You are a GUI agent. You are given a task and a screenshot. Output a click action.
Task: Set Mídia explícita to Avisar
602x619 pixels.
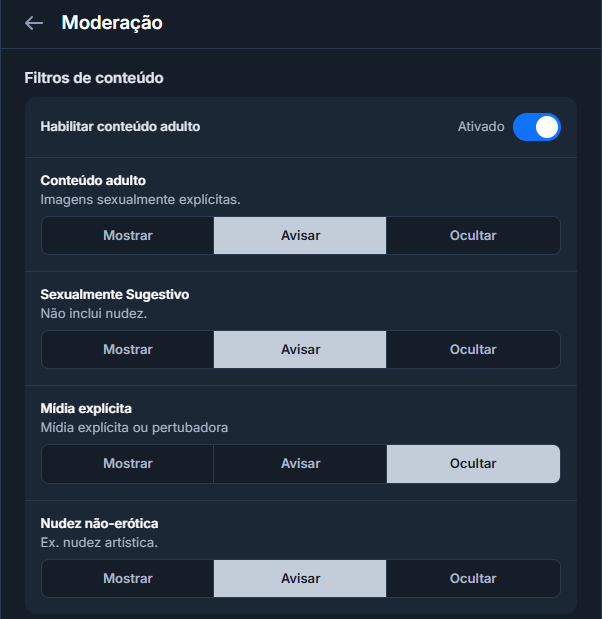click(x=300, y=464)
